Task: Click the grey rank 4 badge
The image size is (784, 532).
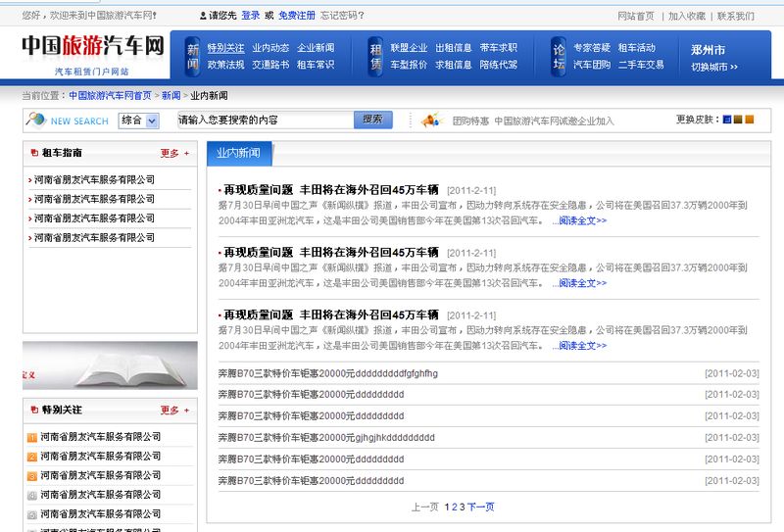Action: click(x=32, y=496)
